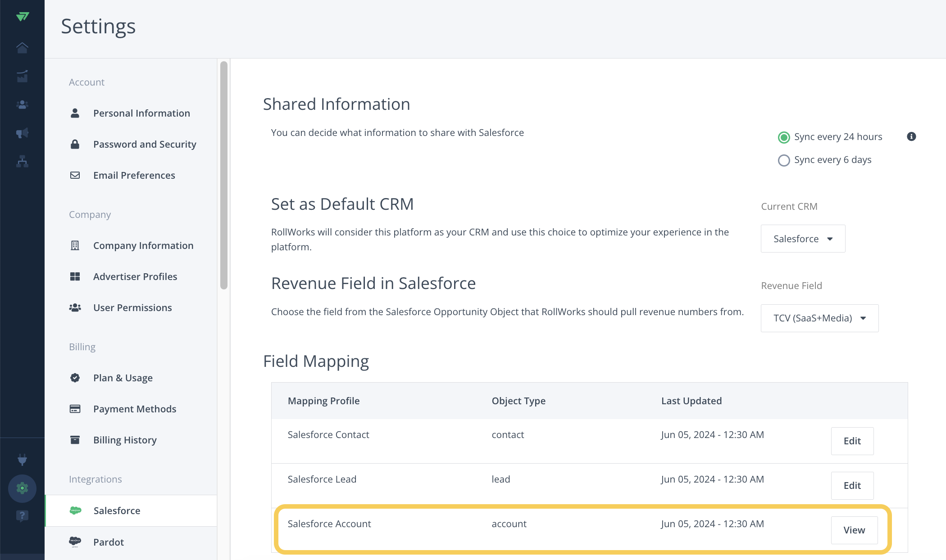The width and height of the screenshot is (946, 560).
Task: Click the sidebar vertical scrollbar
Action: (224, 176)
